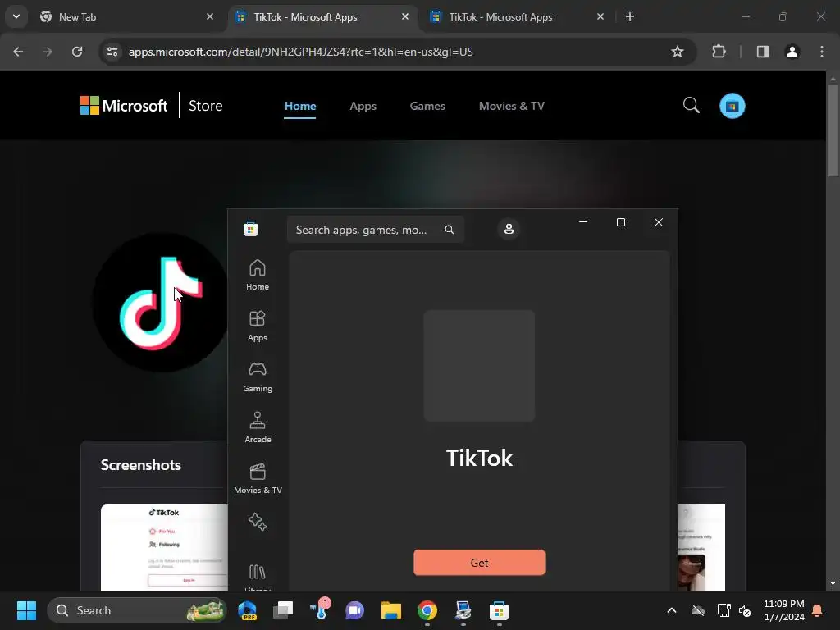Screen dimensions: 840x630
Task: Open Movies & TV in Store app sidebar
Action: point(257,478)
